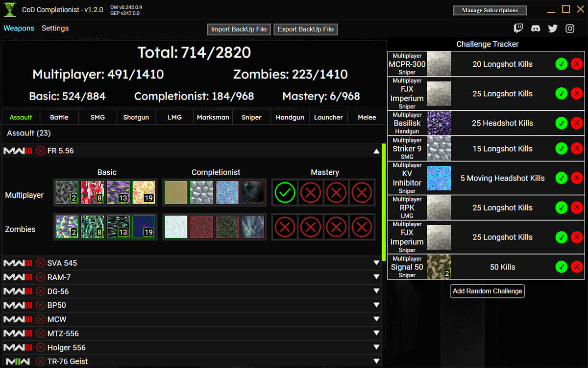The height and width of the screenshot is (368, 588).
Task: Remove the FR 5.56 via its red X icon
Action: coord(41,151)
